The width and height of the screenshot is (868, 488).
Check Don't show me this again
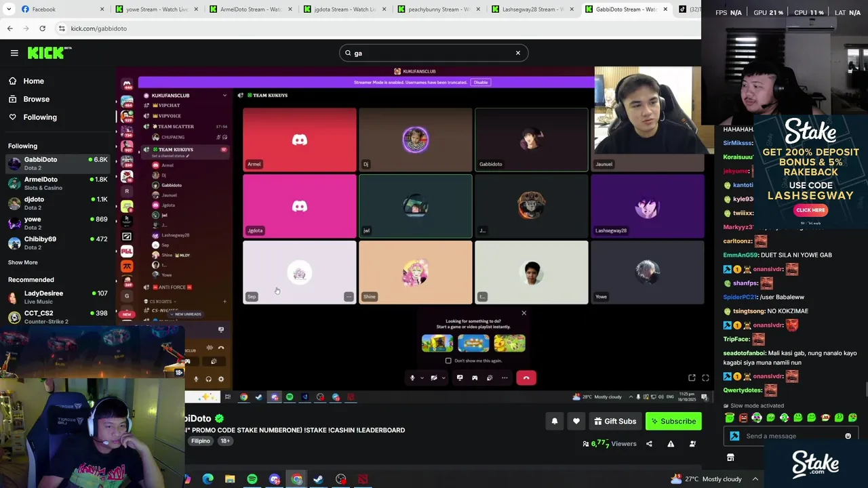448,361
